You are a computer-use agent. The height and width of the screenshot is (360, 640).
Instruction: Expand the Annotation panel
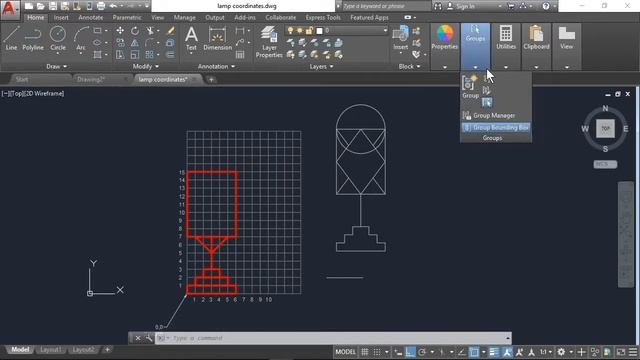coord(216,66)
